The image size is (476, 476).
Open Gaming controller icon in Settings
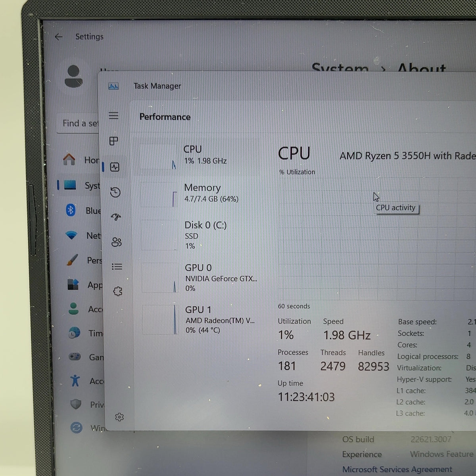pos(75,357)
